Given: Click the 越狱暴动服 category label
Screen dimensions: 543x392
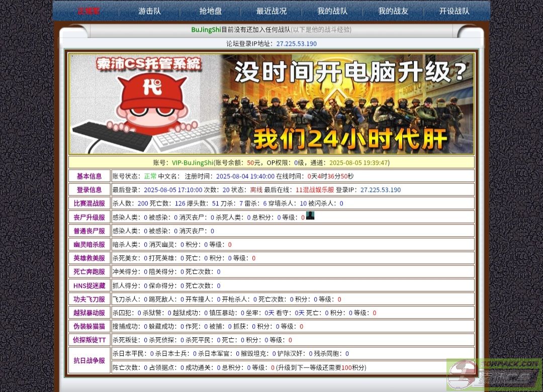Looking at the screenshot, I should 89,313.
